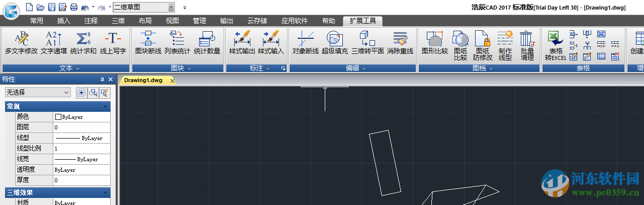Viewport: 644px width, 205px height.
Task: Run the 消除重线 tool
Action: 400,43
